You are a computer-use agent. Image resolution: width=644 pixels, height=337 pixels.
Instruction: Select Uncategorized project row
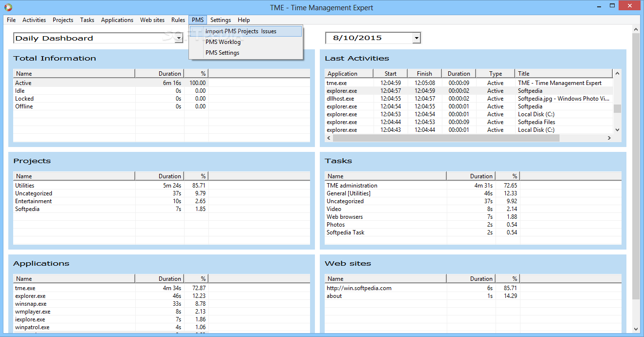[x=161, y=193]
